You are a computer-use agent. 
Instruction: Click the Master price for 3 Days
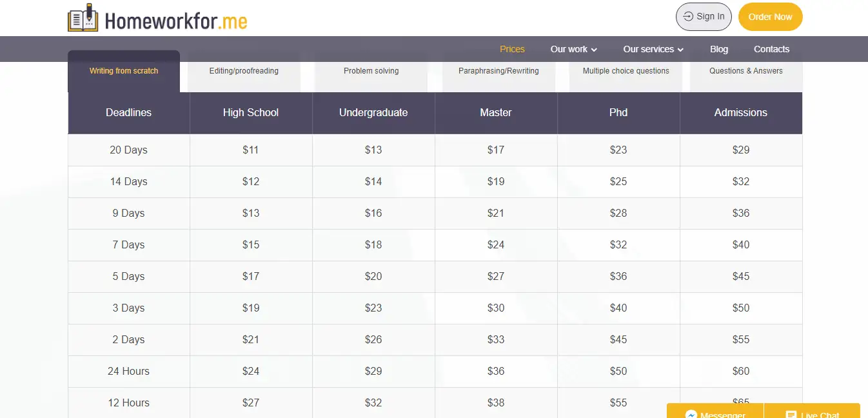pyautogui.click(x=495, y=308)
